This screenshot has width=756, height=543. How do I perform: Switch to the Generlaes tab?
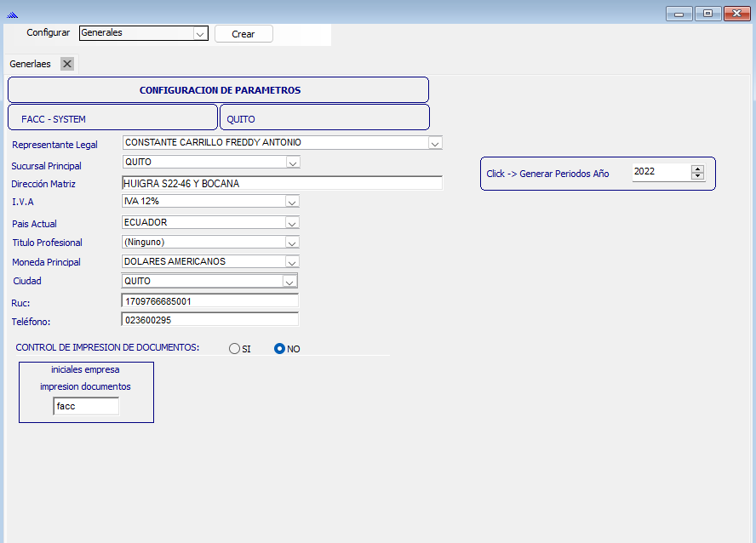[31, 64]
